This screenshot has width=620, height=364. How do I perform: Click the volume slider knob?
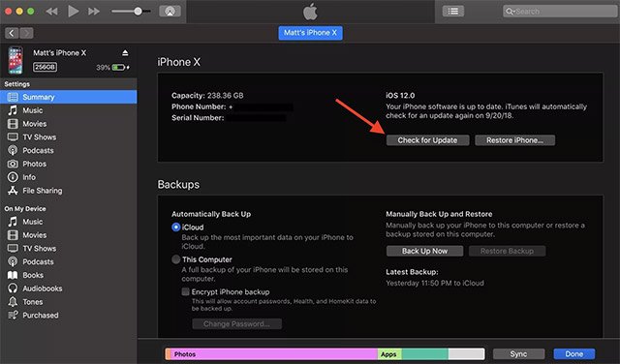coord(138,11)
